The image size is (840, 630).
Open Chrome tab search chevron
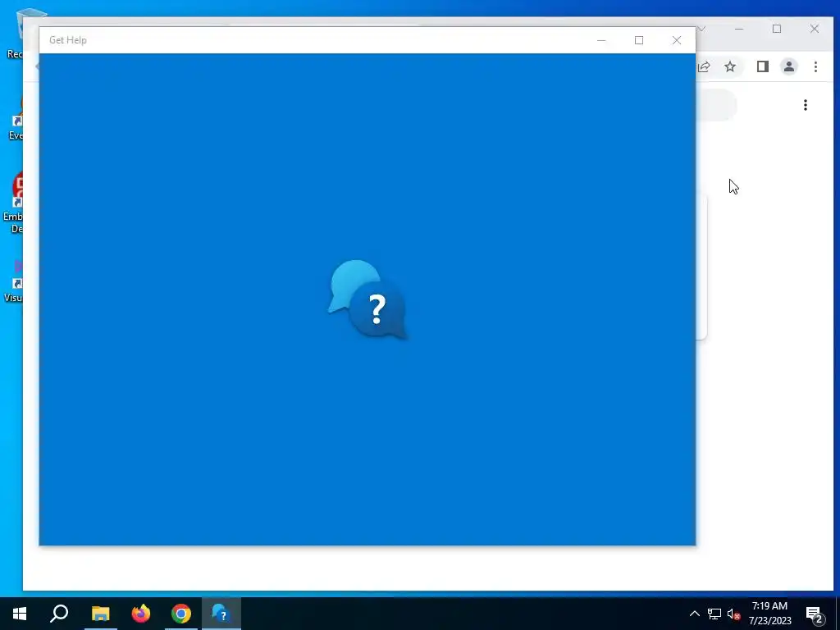pyautogui.click(x=702, y=29)
